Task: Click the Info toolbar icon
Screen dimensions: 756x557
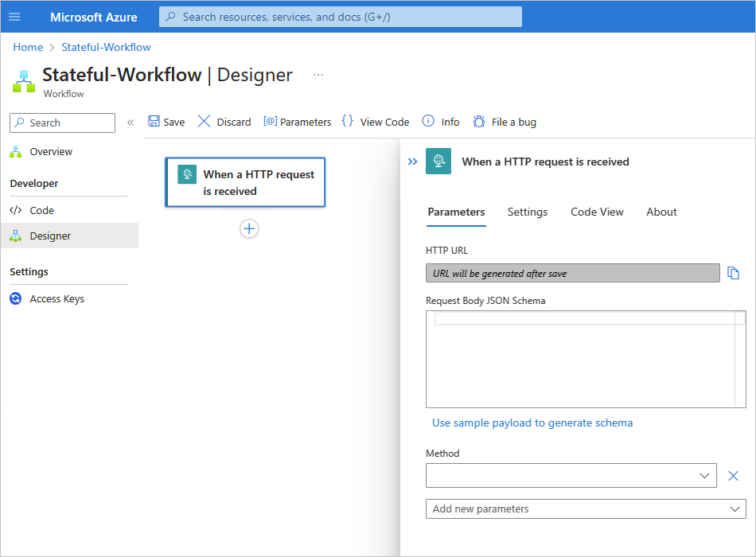Action: [x=428, y=122]
